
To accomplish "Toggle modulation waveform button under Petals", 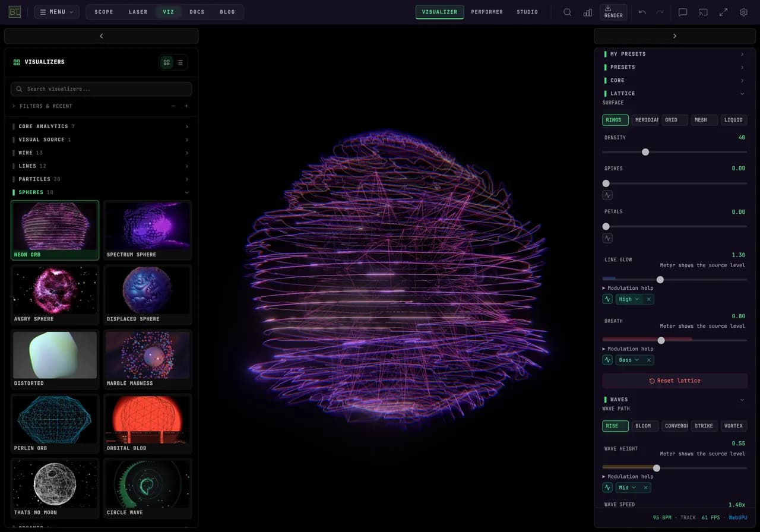I will tap(607, 238).
